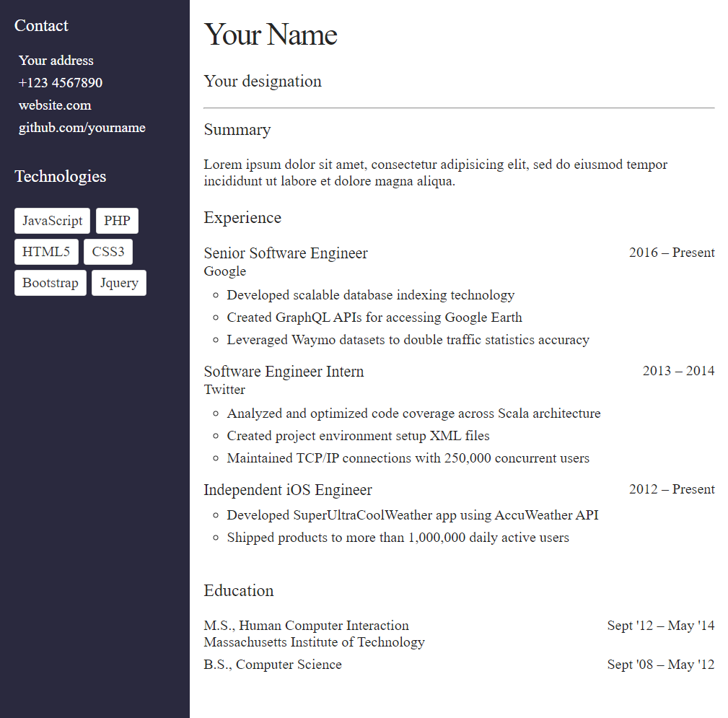Click 'Developed scalable database indexing technology' bullet
The width and height of the screenshot is (728, 718).
371,295
